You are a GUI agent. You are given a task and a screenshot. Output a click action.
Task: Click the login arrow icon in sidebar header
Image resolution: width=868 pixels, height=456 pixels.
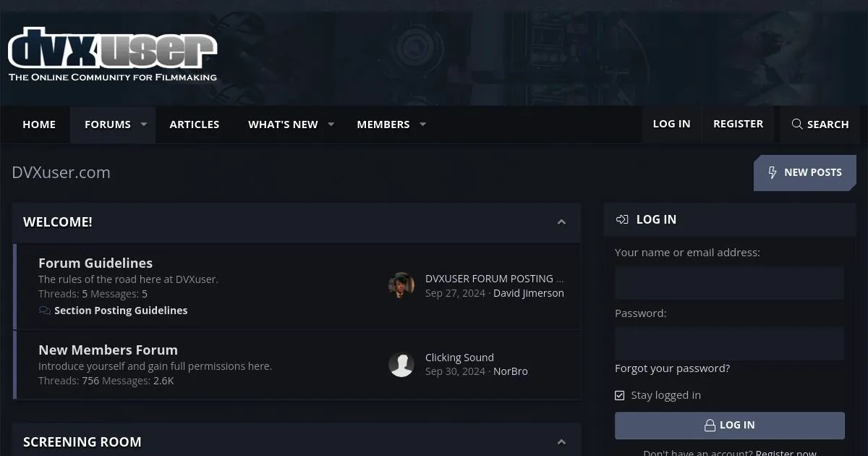[x=622, y=219]
